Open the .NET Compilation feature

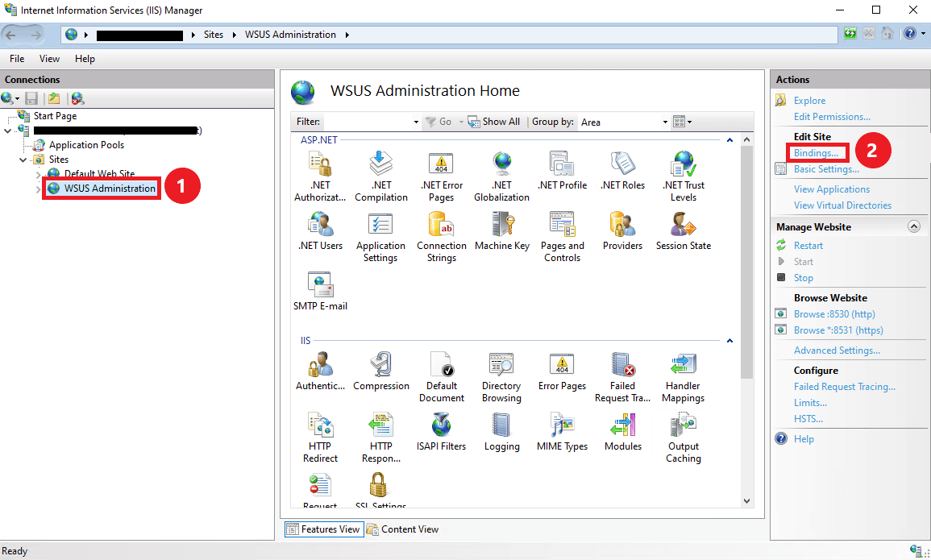coord(381,176)
